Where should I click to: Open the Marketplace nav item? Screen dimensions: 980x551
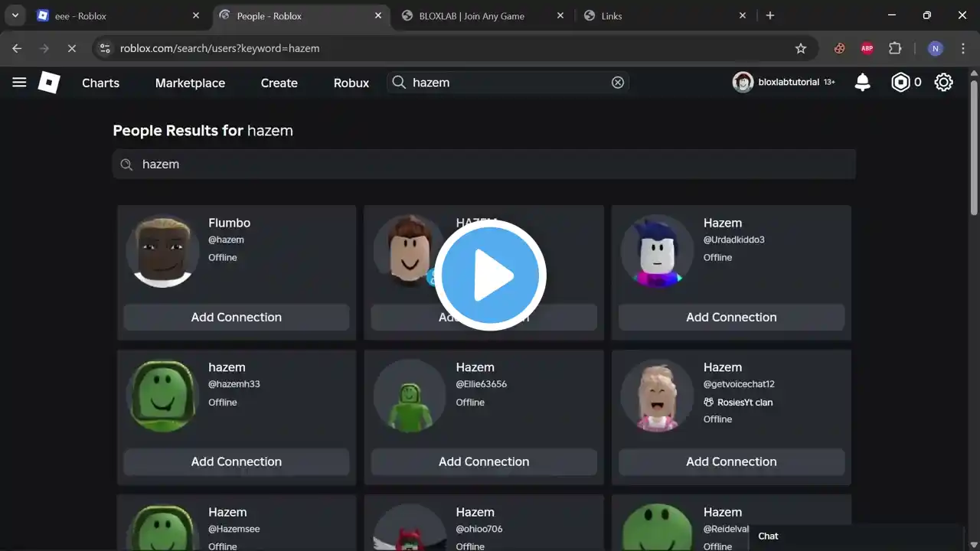[190, 83]
